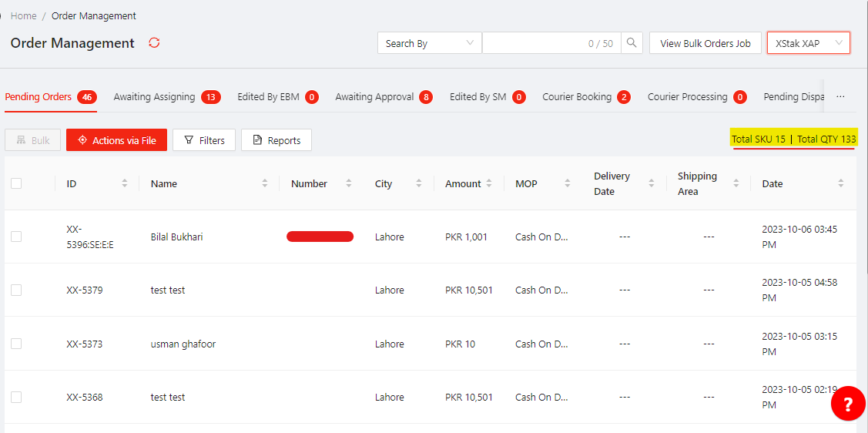Click View Bulk Orders Job button
868x433 pixels.
tap(705, 43)
